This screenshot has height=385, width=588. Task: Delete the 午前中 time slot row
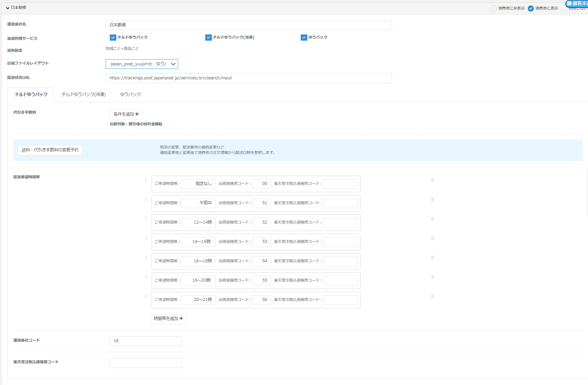tap(433, 200)
